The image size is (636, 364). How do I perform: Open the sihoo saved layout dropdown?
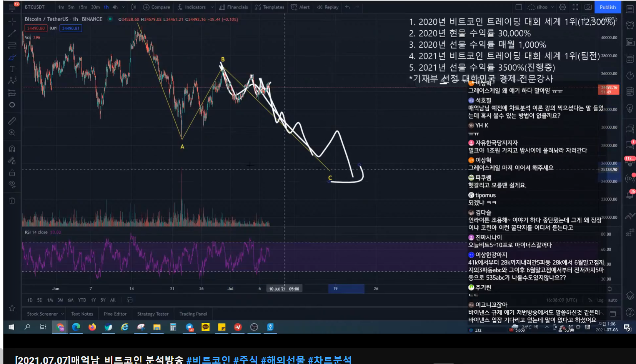pyautogui.click(x=541, y=7)
